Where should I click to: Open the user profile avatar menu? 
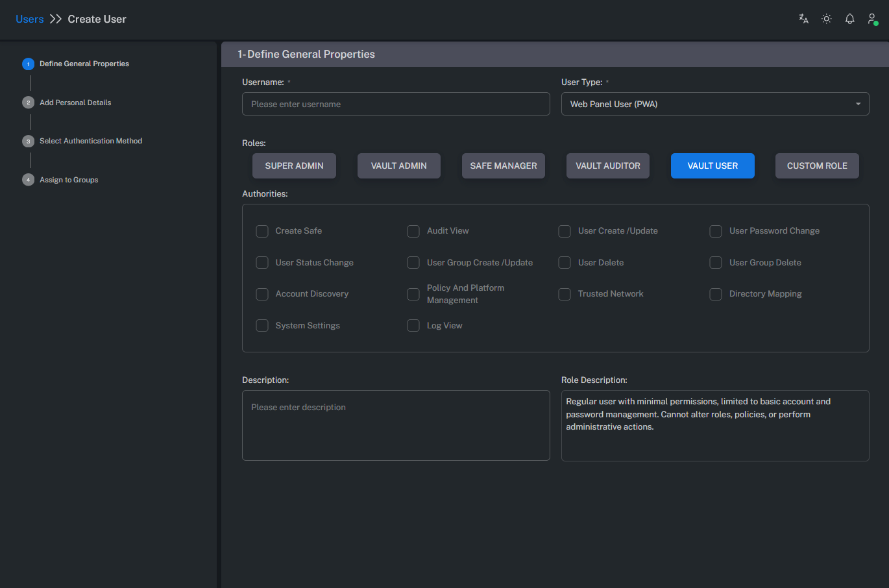point(871,19)
